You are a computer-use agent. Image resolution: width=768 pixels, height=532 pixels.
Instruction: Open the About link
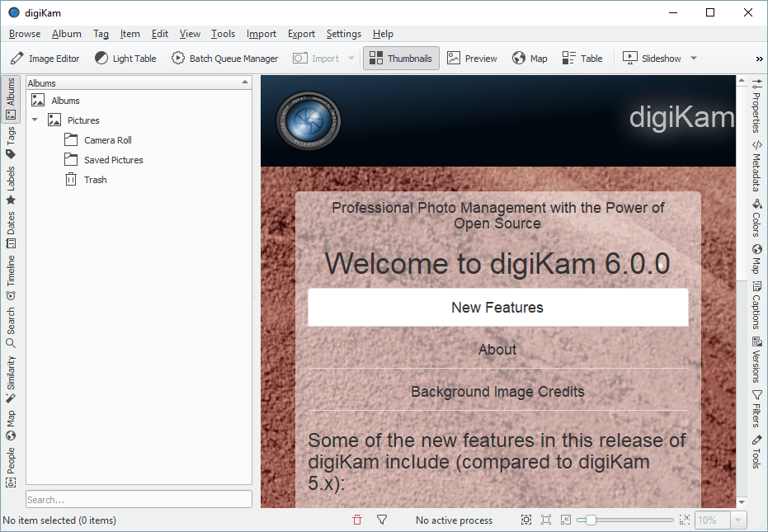497,349
